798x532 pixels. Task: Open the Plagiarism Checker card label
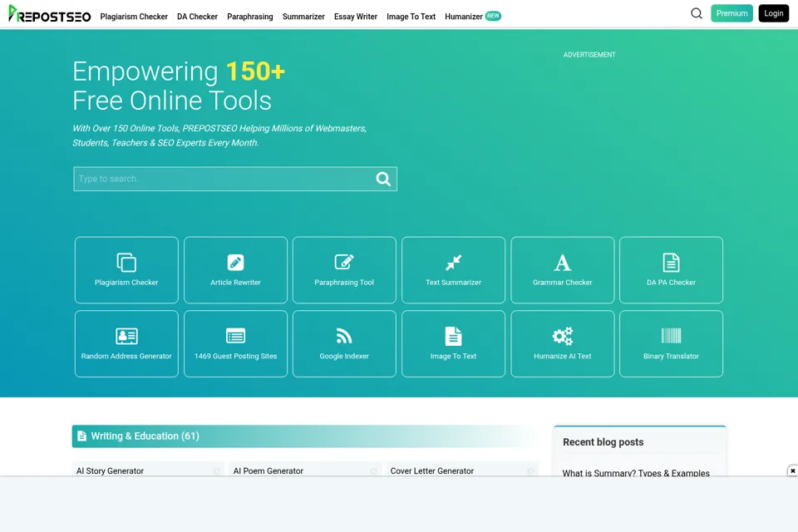point(126,282)
